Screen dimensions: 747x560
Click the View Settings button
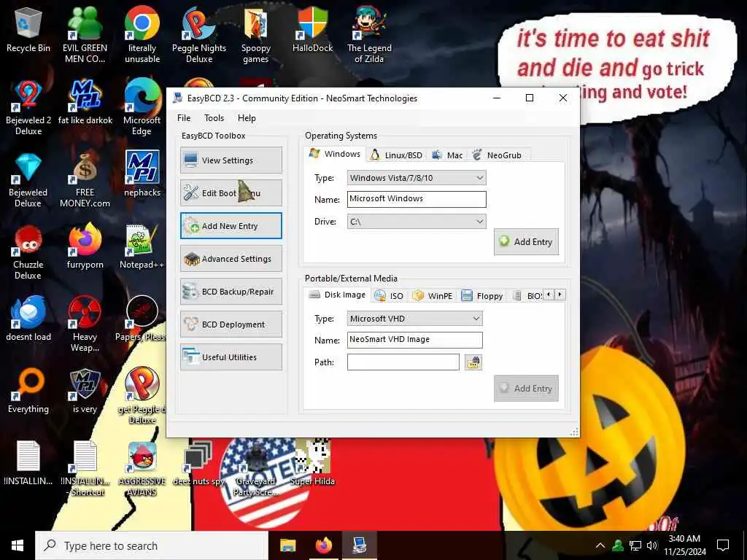231,160
